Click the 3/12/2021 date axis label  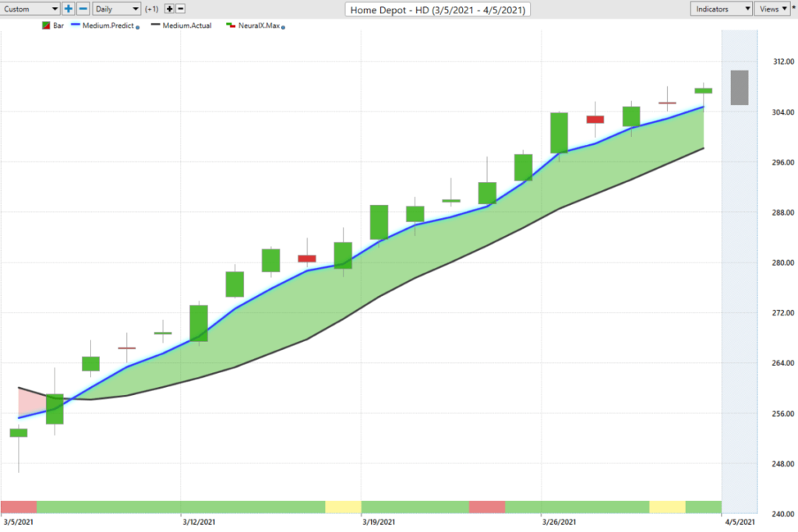pyautogui.click(x=199, y=522)
